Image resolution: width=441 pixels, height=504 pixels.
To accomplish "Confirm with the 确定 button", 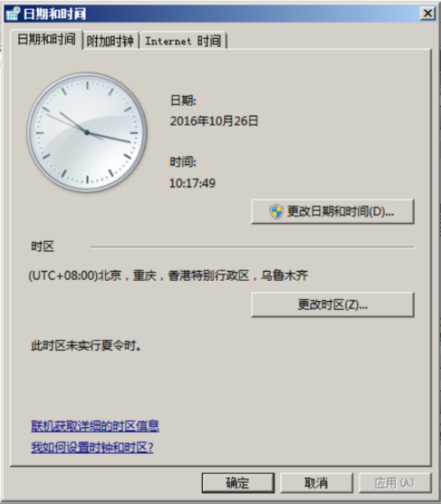I will (238, 483).
